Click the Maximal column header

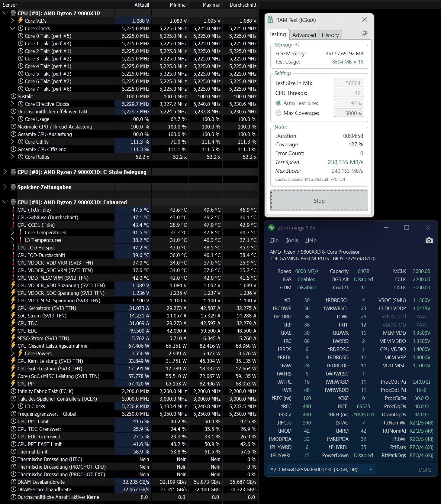(206, 5)
